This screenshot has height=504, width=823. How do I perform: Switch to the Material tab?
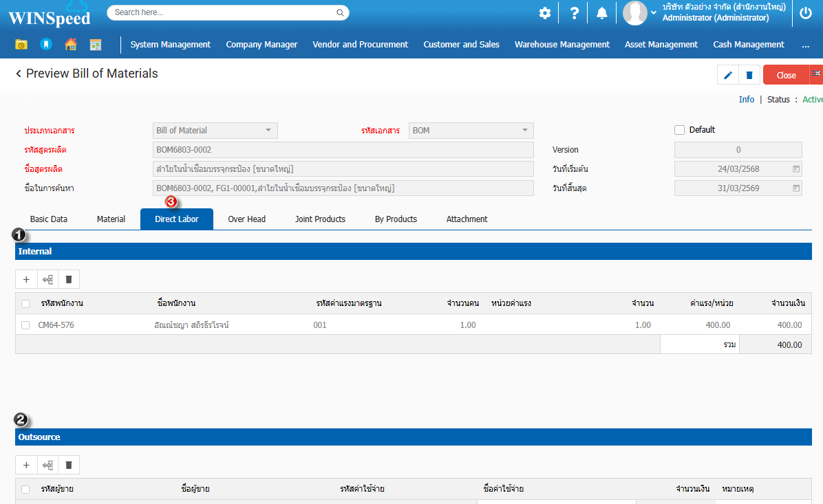[x=111, y=219]
